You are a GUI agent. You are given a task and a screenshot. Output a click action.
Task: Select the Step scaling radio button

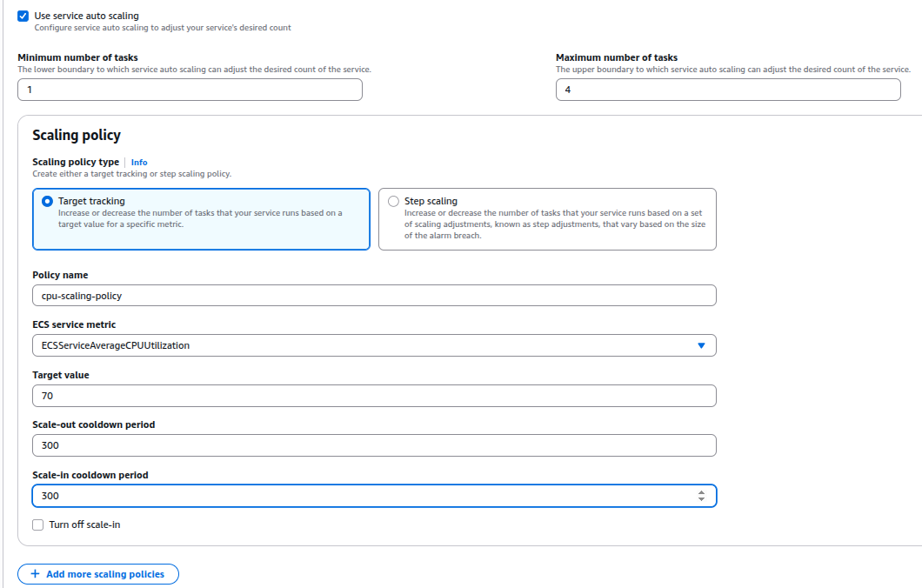394,201
